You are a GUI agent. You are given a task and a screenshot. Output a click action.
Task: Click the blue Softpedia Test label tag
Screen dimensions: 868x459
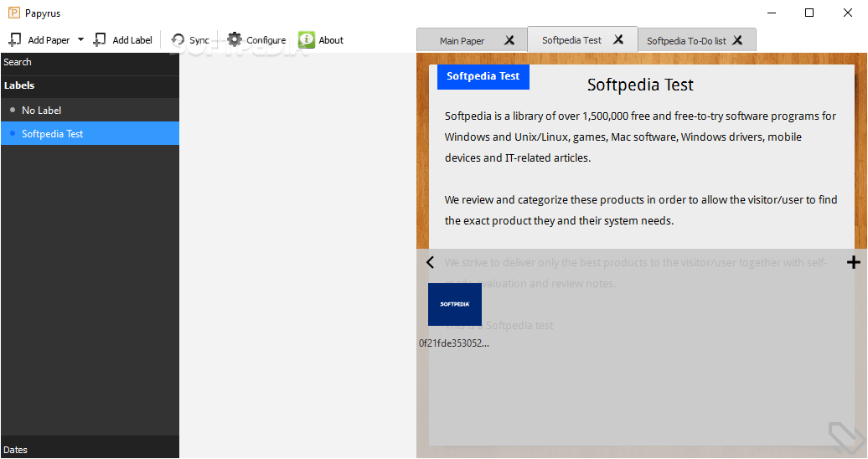(483, 76)
